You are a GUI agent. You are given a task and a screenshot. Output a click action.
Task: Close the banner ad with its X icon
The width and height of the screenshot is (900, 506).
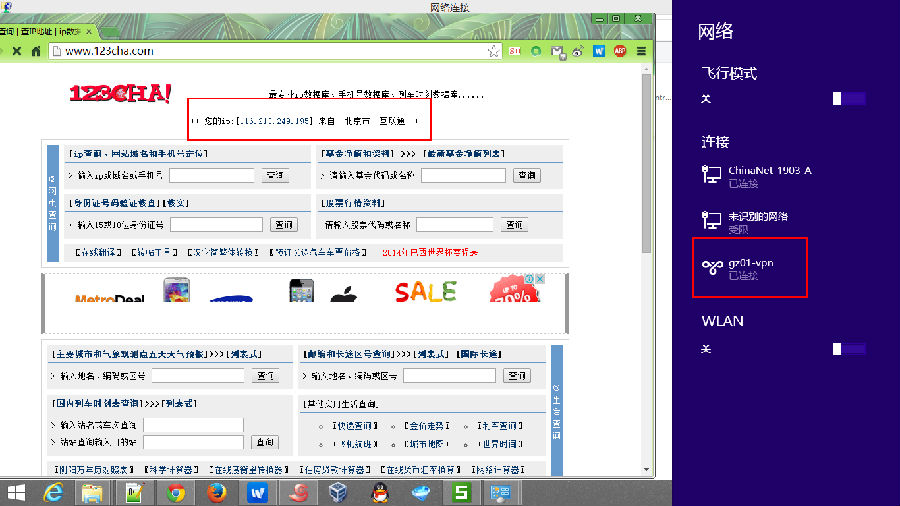[540, 279]
